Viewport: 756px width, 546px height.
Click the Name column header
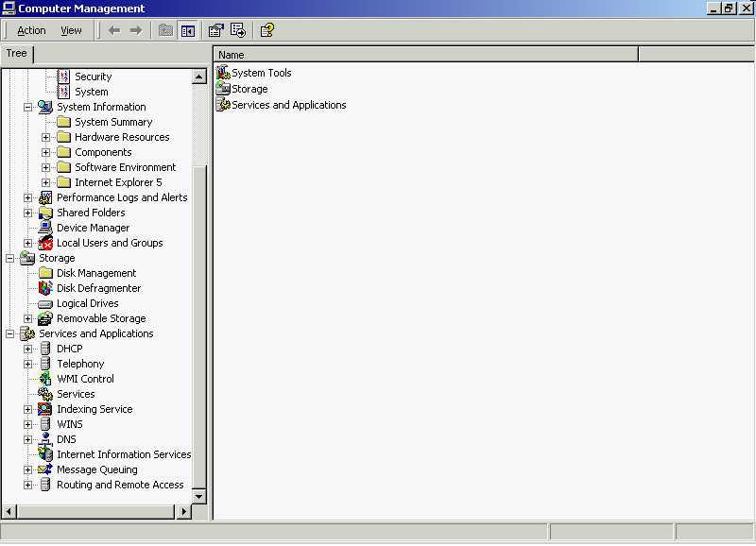(x=426, y=55)
